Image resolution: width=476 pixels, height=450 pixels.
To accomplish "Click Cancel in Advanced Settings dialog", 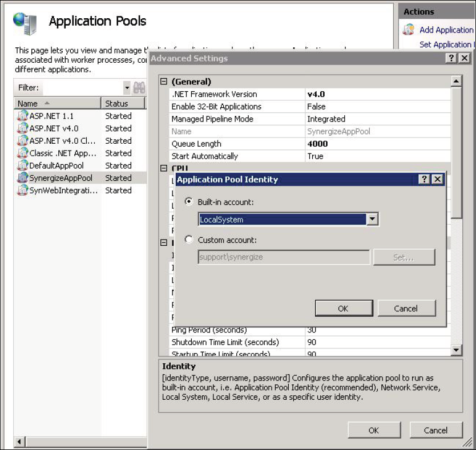I will coord(436,430).
